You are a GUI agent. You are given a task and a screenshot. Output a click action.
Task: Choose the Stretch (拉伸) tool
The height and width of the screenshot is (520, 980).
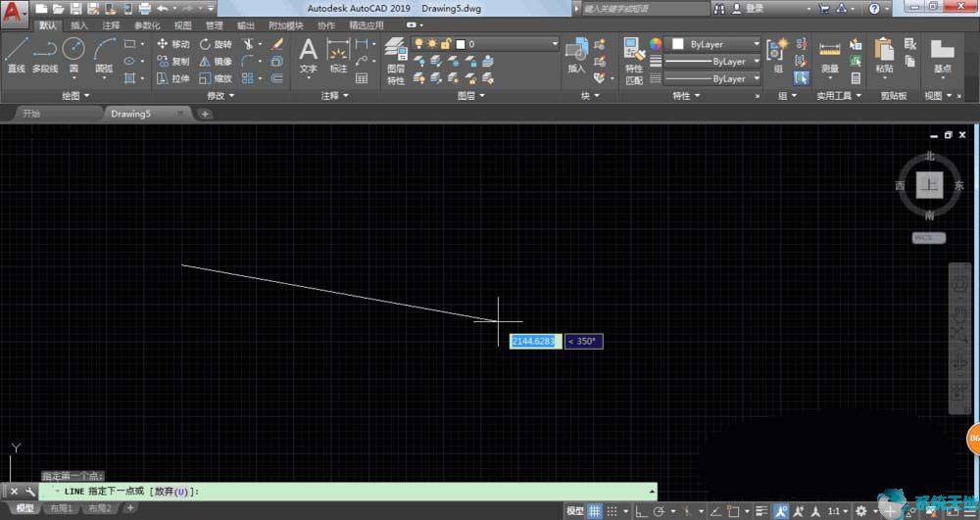173,78
